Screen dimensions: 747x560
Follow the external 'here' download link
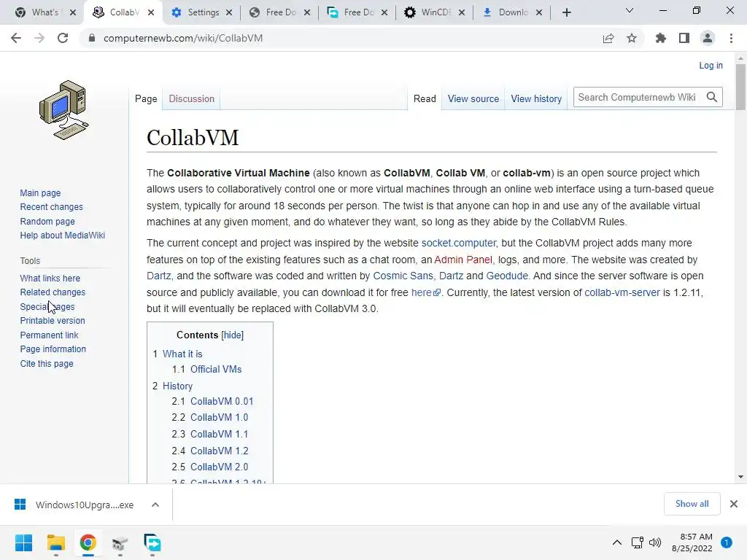pos(425,292)
